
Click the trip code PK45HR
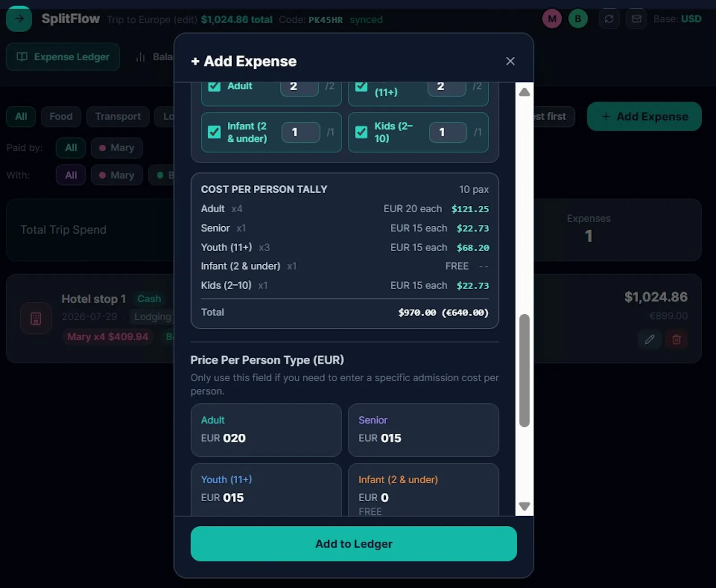coord(325,20)
